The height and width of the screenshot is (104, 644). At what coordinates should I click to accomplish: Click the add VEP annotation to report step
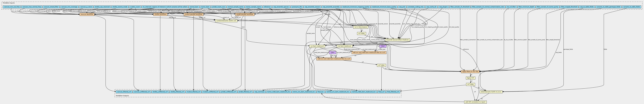(475, 102)
